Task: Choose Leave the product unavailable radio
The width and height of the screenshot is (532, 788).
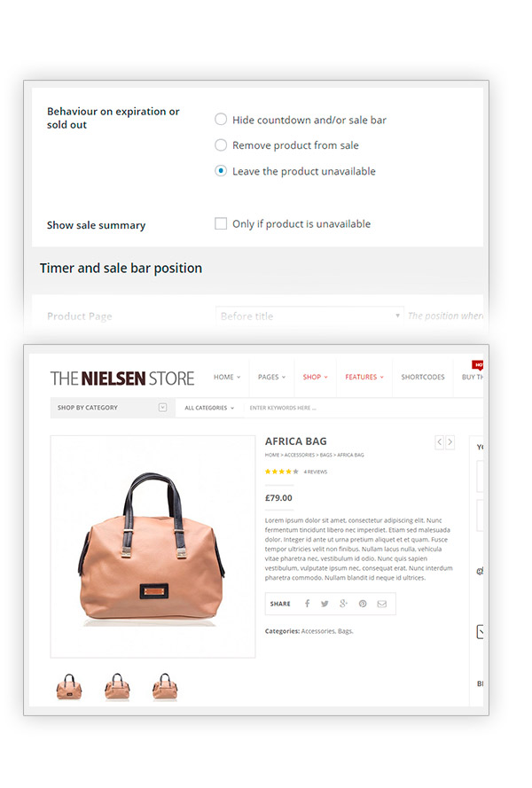Action: pos(221,171)
